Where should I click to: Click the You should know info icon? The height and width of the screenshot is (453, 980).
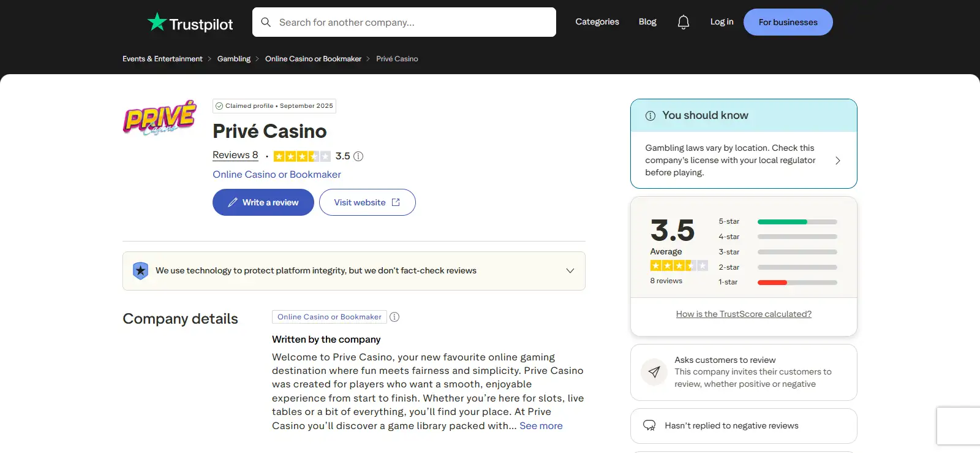click(x=650, y=116)
